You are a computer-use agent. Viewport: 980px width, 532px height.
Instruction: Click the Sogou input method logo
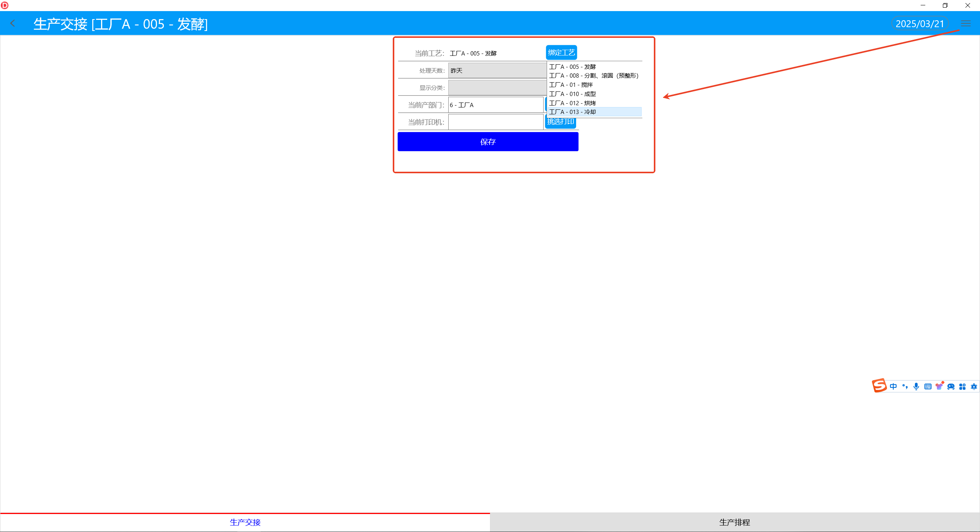879,386
